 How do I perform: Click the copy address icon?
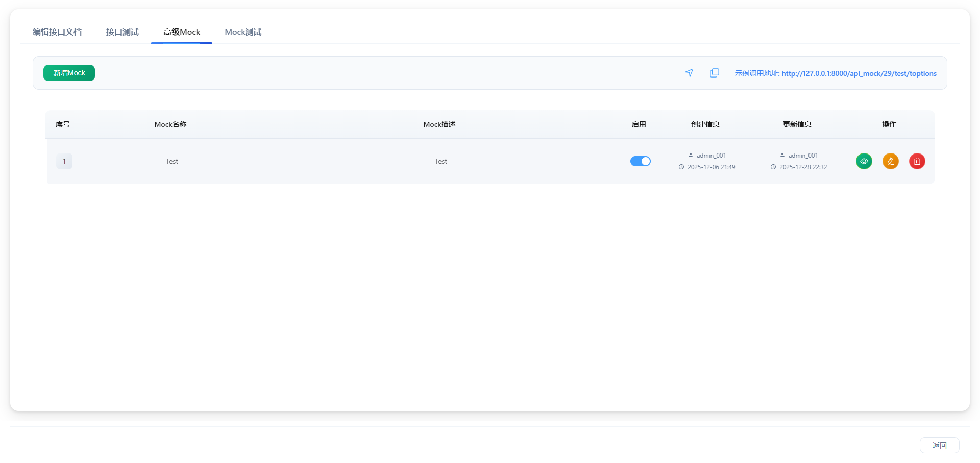tap(715, 73)
